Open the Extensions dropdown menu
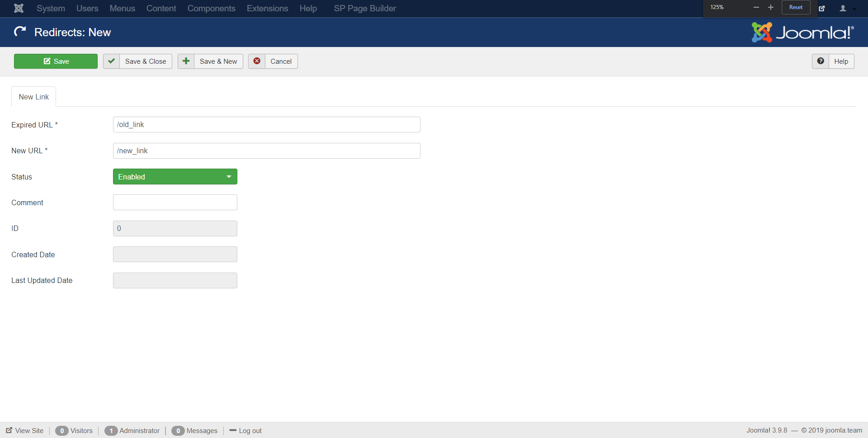The height and width of the screenshot is (438, 868). pyautogui.click(x=267, y=8)
